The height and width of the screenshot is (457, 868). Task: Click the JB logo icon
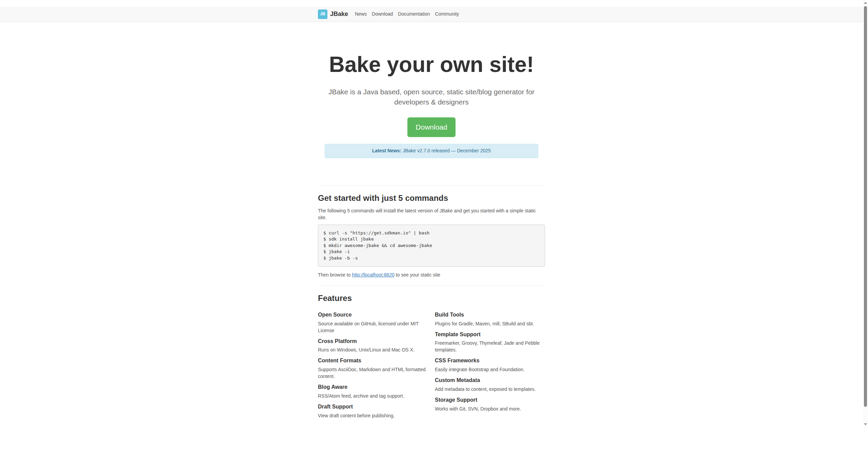tap(322, 14)
